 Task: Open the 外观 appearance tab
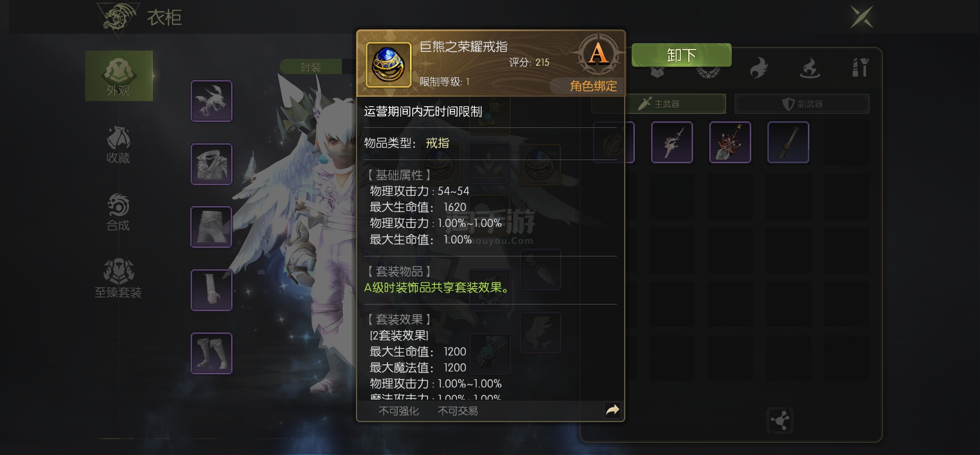(119, 76)
